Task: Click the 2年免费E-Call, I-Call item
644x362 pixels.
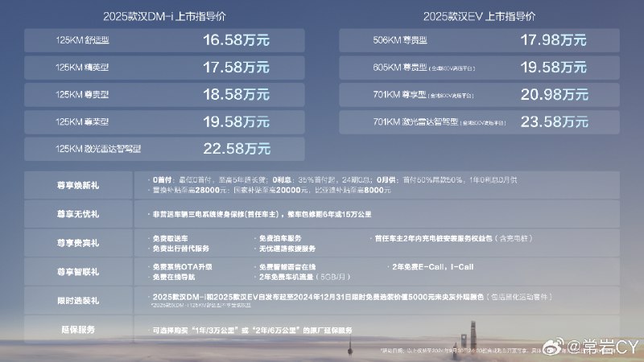Action: 433,267
